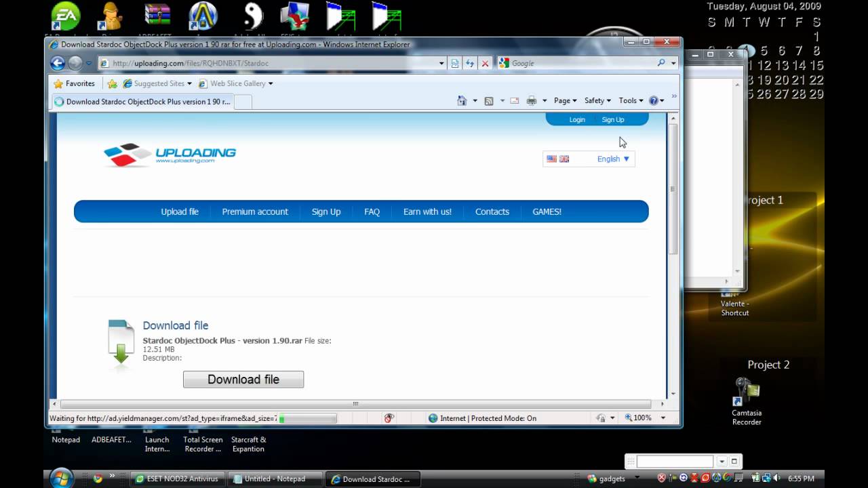Viewport: 868px width, 488px height.
Task: Expand the address bar history dropdown
Action: [441, 64]
